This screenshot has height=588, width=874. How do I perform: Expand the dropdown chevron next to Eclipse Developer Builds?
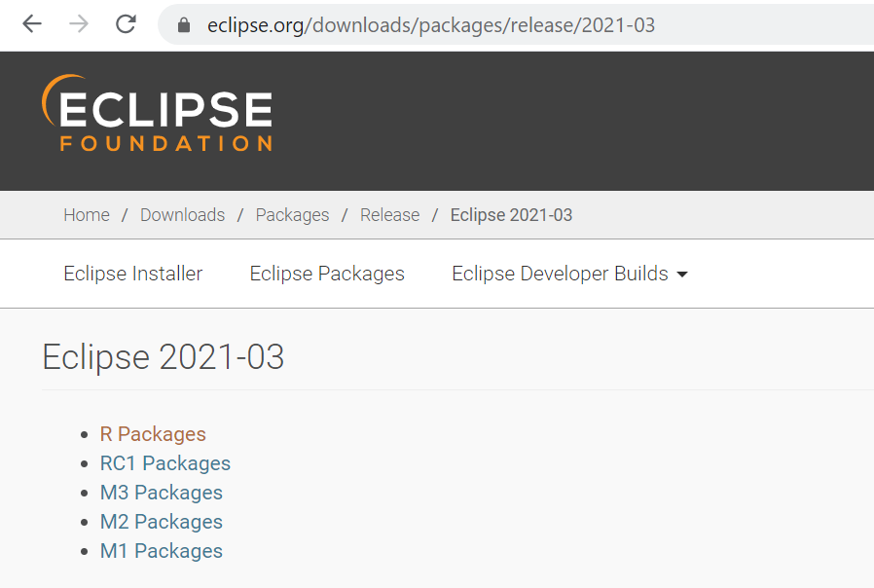[x=681, y=275]
